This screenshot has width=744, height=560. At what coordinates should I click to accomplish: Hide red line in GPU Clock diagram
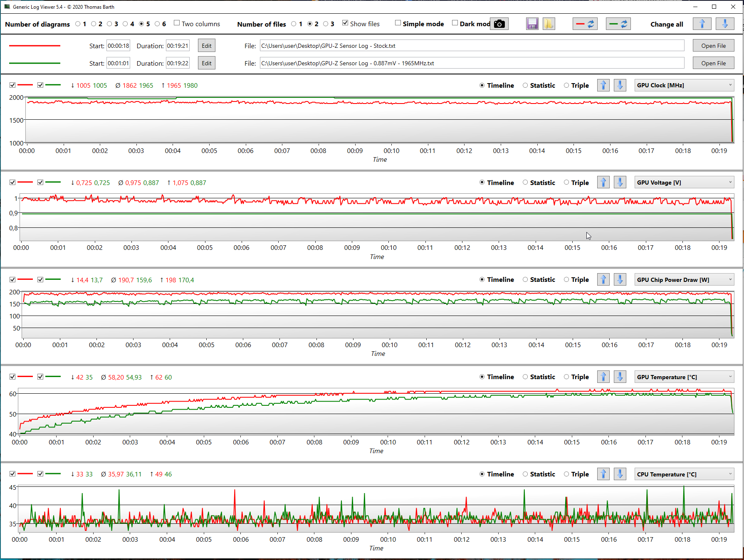12,85
